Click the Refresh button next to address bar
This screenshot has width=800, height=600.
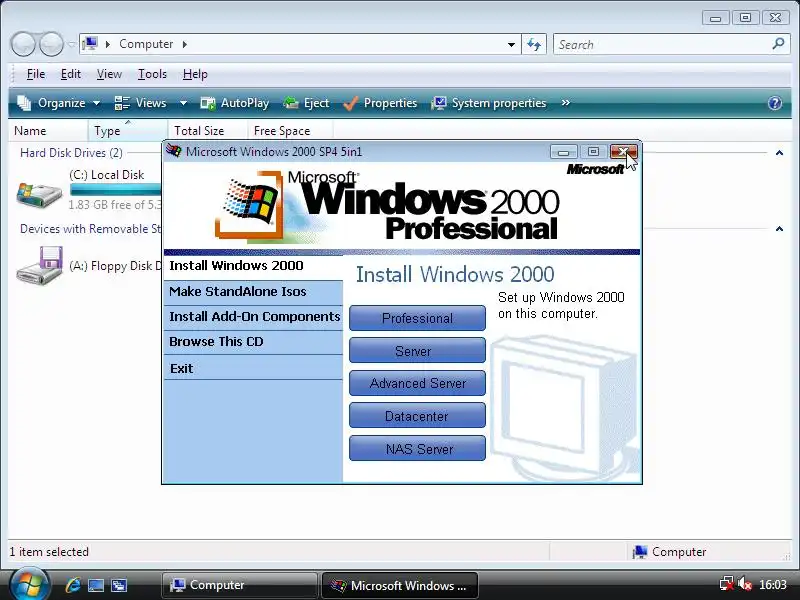(534, 44)
